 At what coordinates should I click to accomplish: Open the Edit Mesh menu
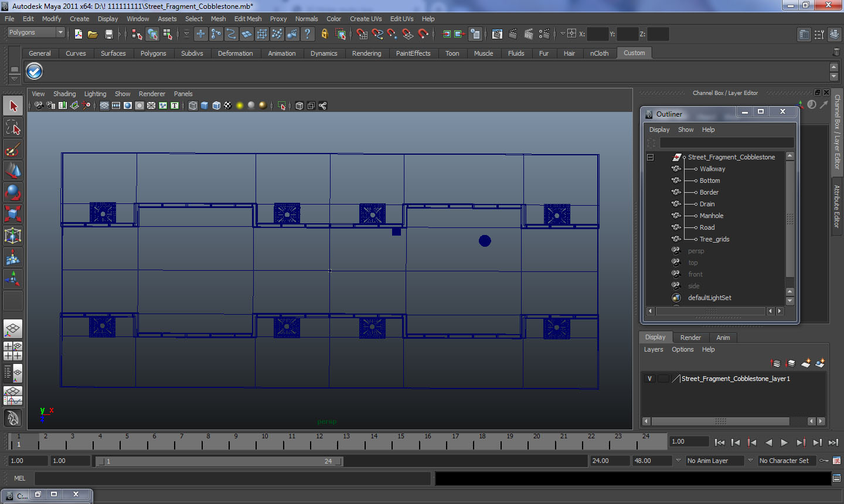248,19
